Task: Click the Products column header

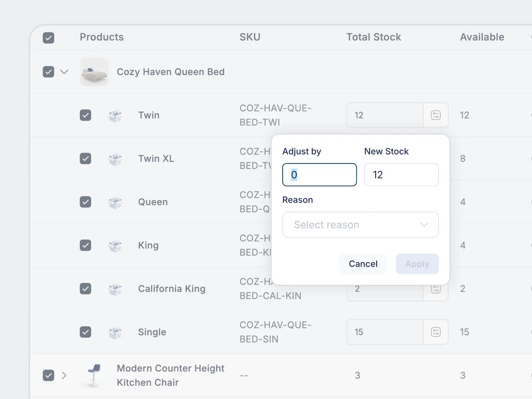Action: [102, 37]
